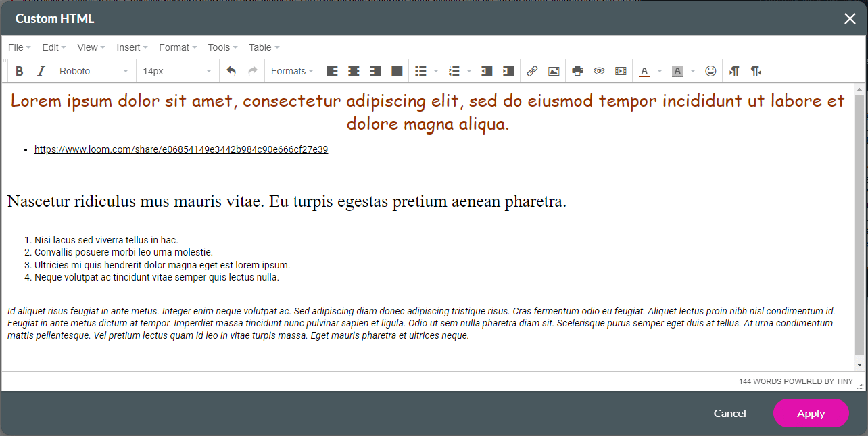The height and width of the screenshot is (436, 868).
Task: Toggle bold formatting
Action: pyautogui.click(x=20, y=71)
